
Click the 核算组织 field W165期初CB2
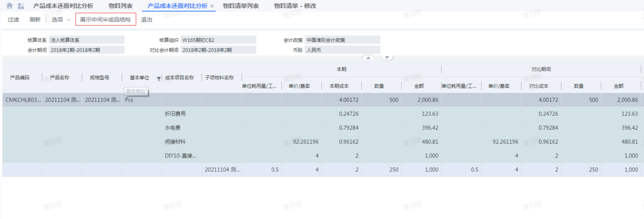tap(218, 40)
